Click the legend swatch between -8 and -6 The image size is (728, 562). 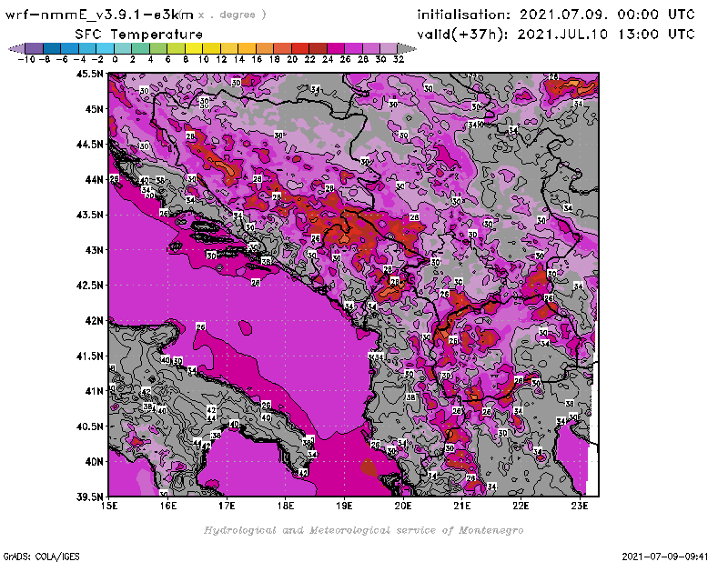pyautogui.click(x=52, y=48)
